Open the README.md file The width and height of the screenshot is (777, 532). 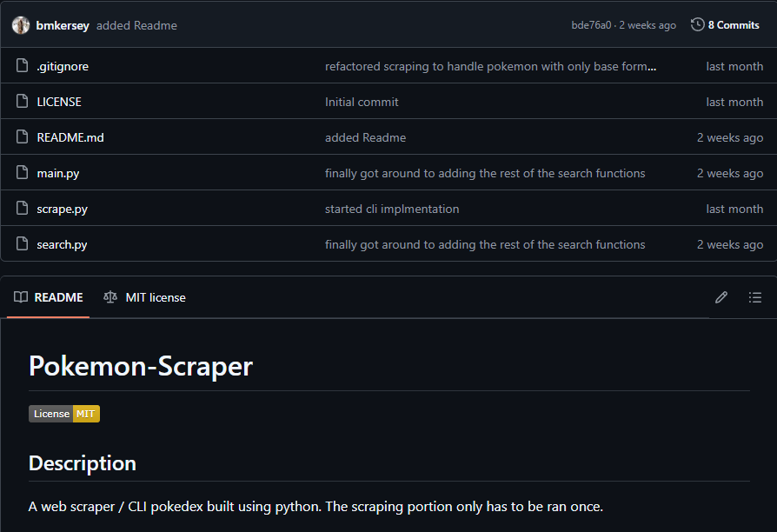(70, 137)
